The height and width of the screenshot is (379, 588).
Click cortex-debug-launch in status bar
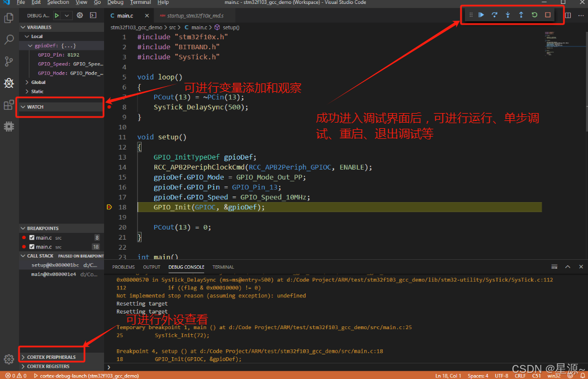(86, 376)
